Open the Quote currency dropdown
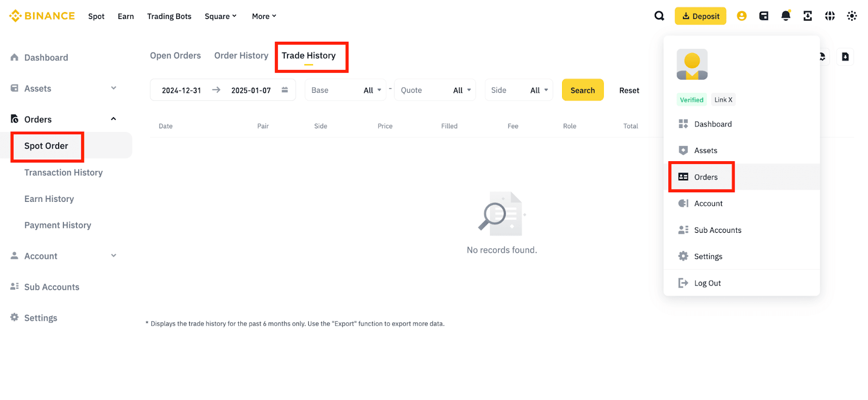868x400 pixels. [x=435, y=90]
